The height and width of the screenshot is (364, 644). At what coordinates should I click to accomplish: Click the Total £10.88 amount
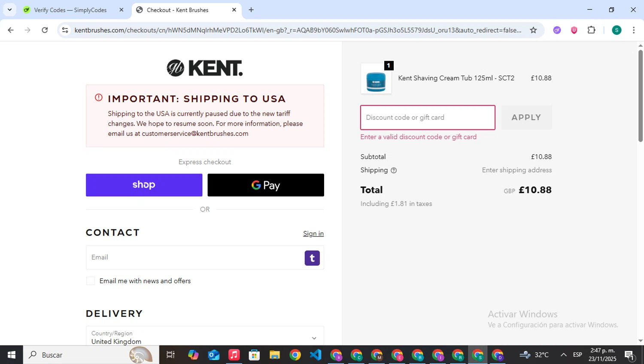pyautogui.click(x=535, y=190)
